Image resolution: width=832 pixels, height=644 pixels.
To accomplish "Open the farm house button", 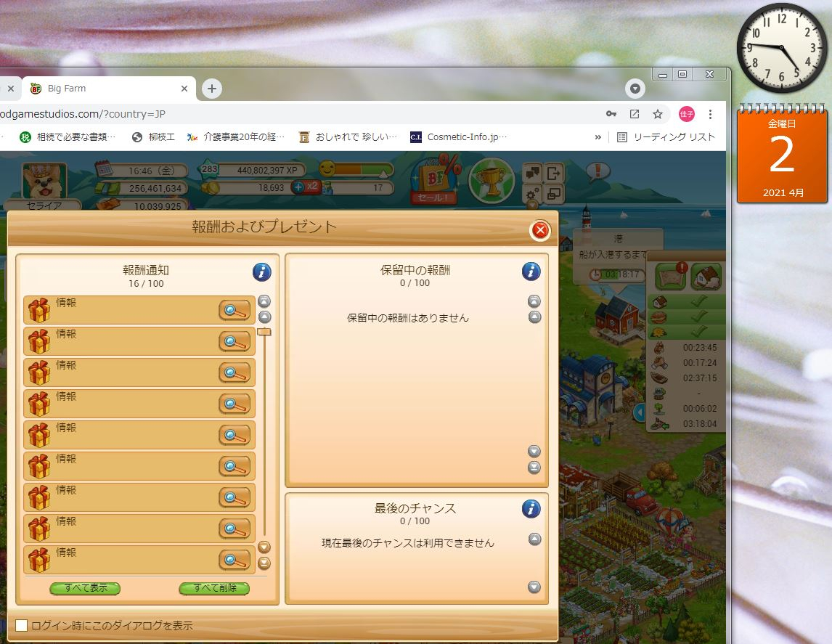I will pyautogui.click(x=706, y=277).
